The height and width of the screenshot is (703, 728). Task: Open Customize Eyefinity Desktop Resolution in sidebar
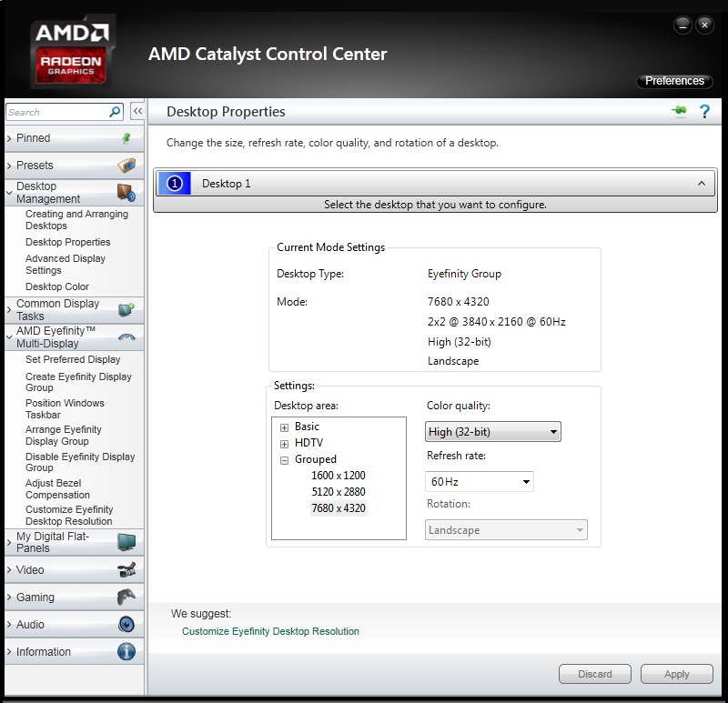[x=69, y=516]
